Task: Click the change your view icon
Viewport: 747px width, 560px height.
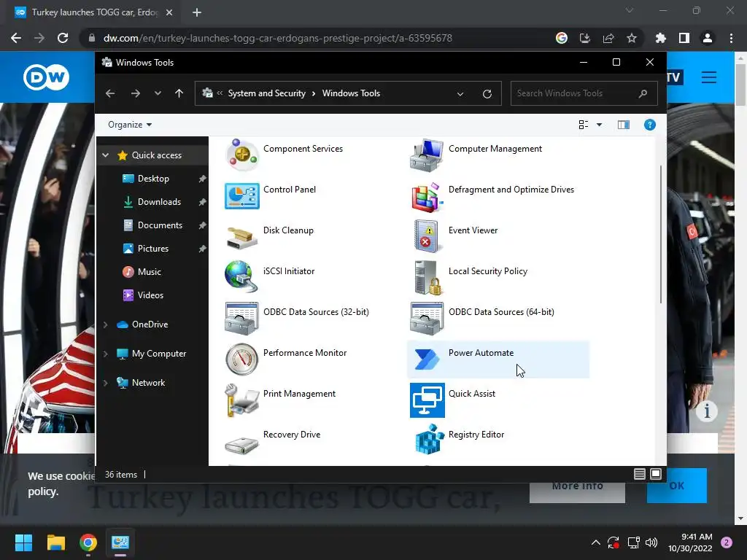Action: (x=583, y=125)
